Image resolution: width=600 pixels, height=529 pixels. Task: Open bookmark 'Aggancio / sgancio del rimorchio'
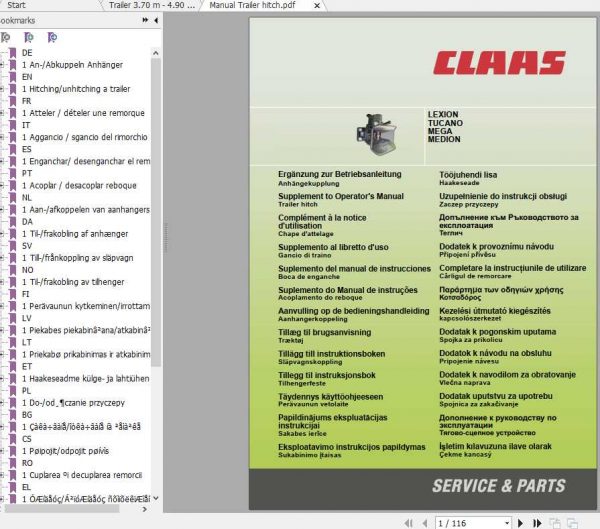point(85,137)
